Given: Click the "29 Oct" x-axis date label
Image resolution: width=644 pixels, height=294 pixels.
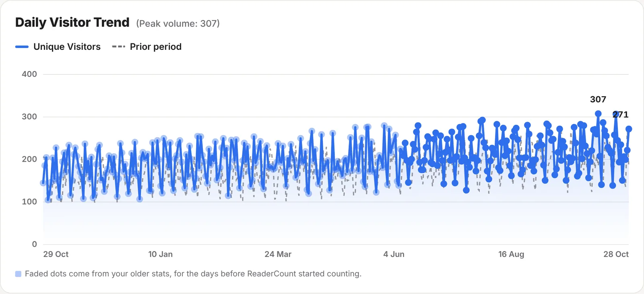Looking at the screenshot, I should pos(56,254).
